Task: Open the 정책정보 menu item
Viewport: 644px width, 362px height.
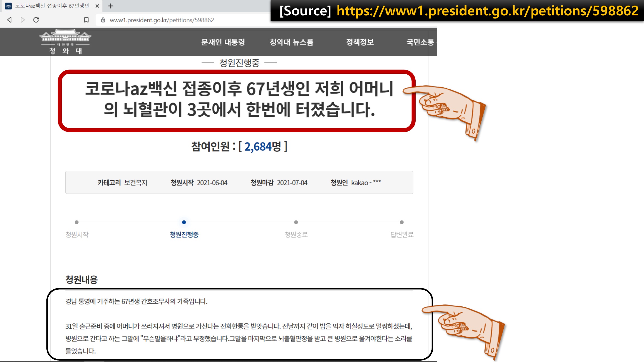Action: click(360, 42)
